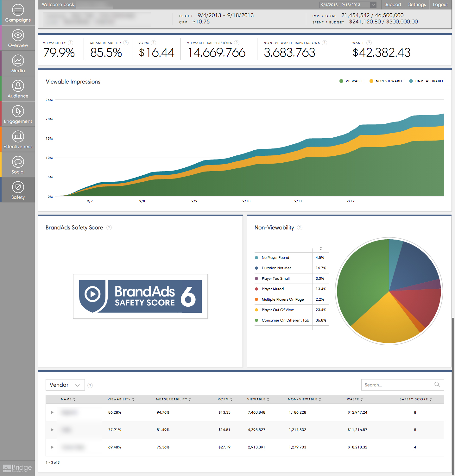The image size is (455, 476).
Task: Open the Effectiveness bar chart icon
Action: tap(18, 137)
